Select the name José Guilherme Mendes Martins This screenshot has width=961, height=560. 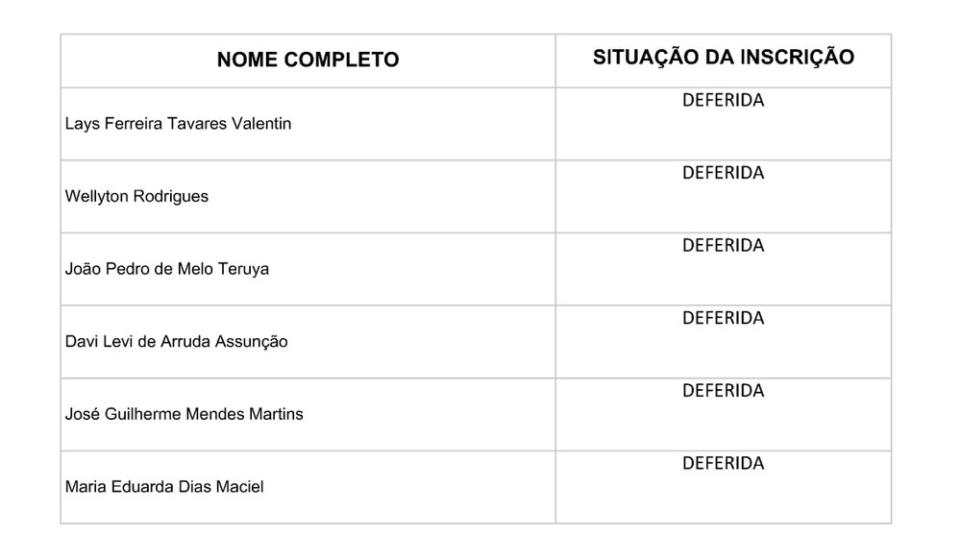point(184,414)
